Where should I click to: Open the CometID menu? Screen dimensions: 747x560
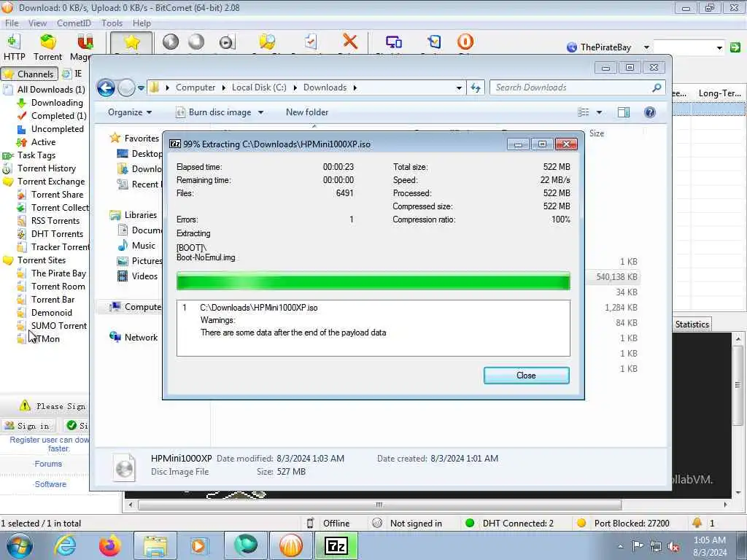tap(74, 23)
